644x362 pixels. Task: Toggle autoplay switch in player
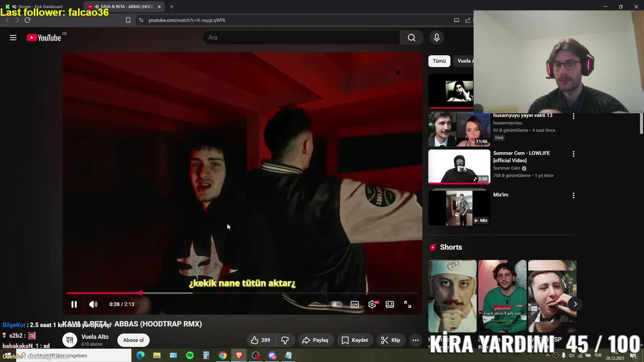click(337, 304)
